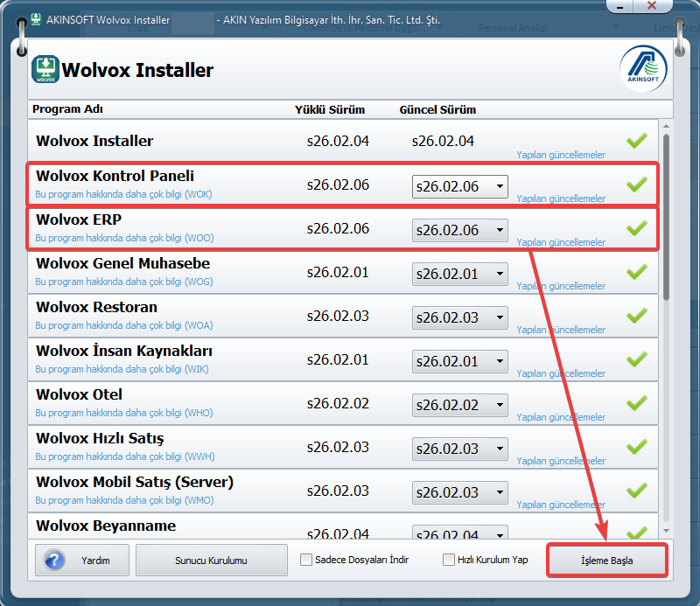Open Yapılan güncellemeler link for Wolvox Installer

tap(560, 155)
